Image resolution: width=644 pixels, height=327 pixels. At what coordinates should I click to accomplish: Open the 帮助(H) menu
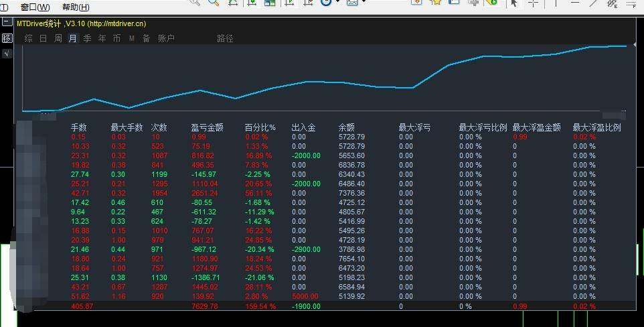76,7
